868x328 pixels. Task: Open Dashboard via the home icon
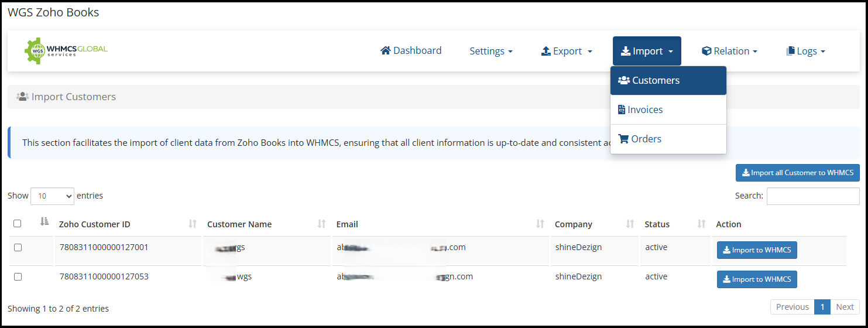pyautogui.click(x=386, y=51)
